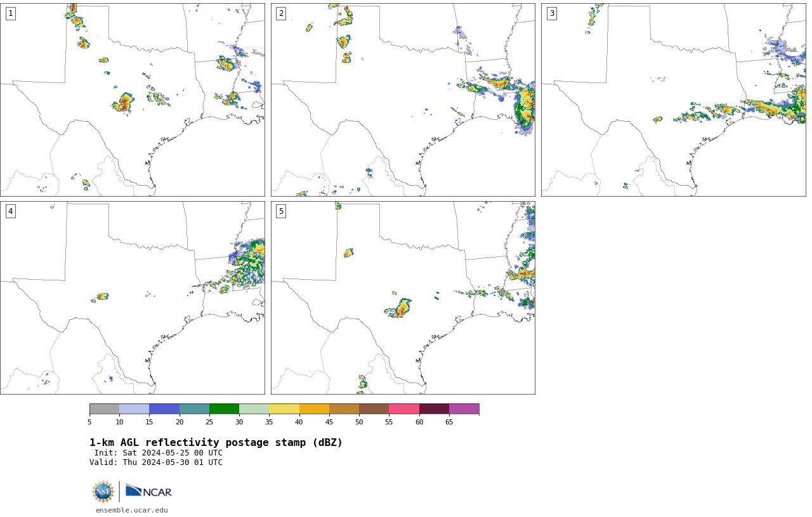Select the orange 40-45 dBZ swatch
This screenshot has width=812, height=517.
[x=314, y=409]
